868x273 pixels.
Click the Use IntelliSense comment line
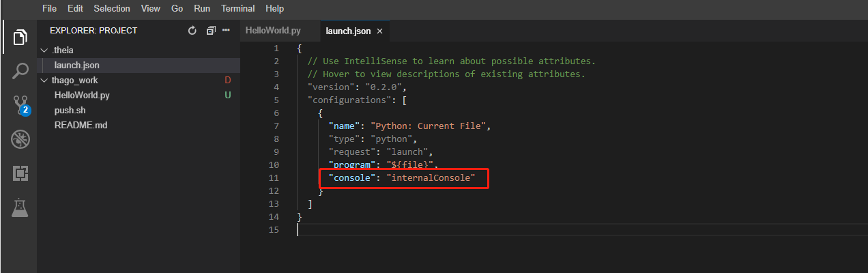[x=451, y=61]
